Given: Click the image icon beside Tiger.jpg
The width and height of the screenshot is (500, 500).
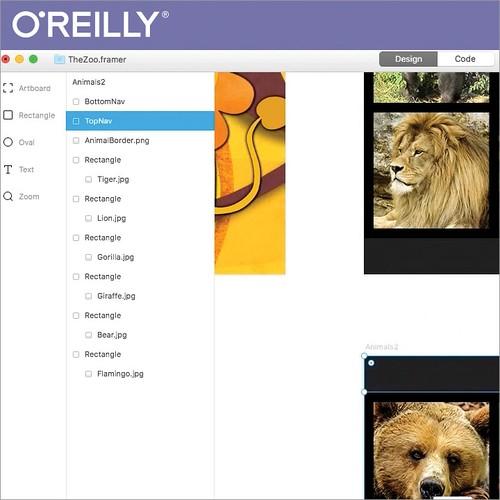Looking at the screenshot, I should (88, 179).
